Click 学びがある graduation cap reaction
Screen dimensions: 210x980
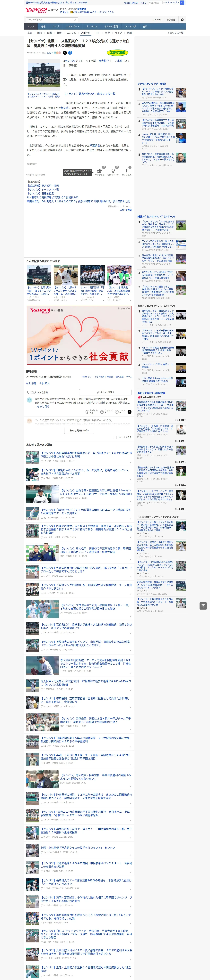(x=100, y=171)
